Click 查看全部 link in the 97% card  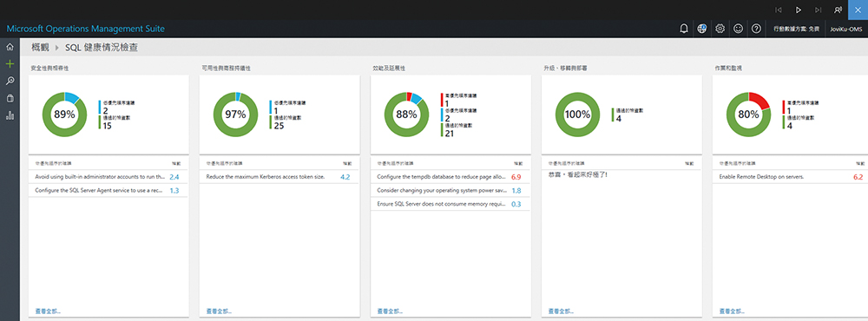click(x=219, y=311)
